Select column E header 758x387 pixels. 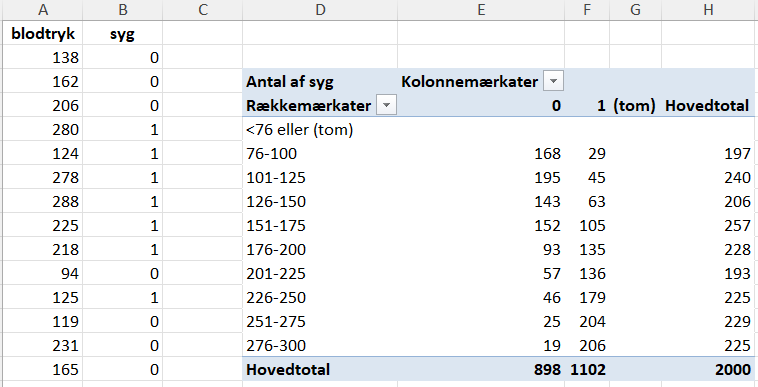pyautogui.click(x=481, y=10)
